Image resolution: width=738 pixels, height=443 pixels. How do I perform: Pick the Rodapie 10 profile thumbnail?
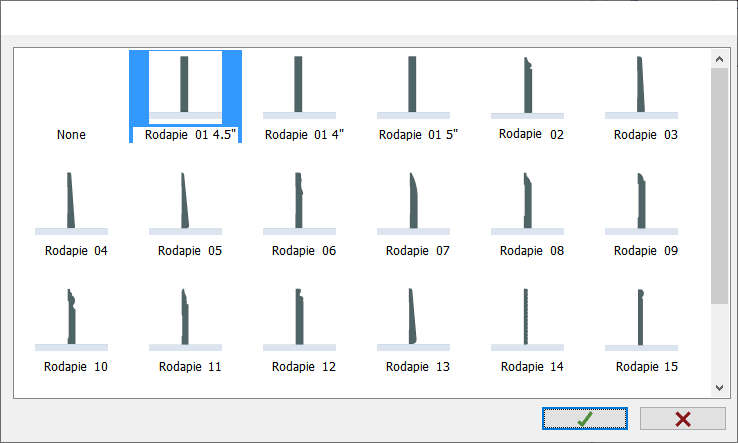click(72, 319)
